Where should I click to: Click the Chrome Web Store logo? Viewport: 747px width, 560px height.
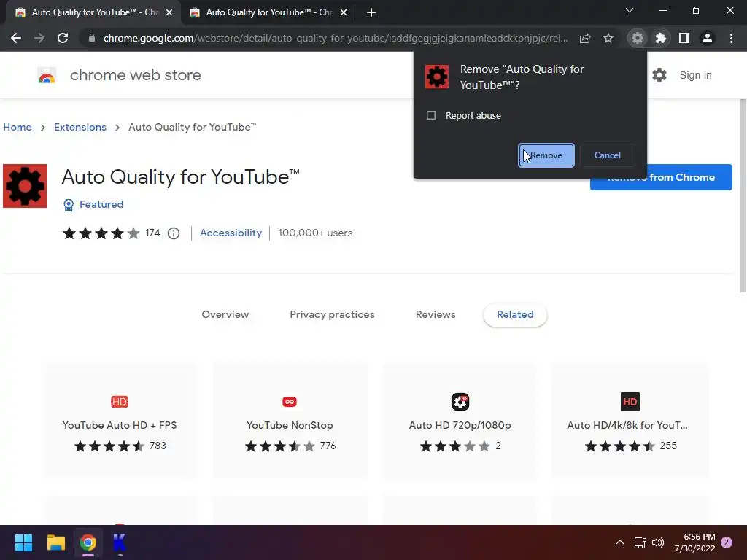pyautogui.click(x=47, y=75)
